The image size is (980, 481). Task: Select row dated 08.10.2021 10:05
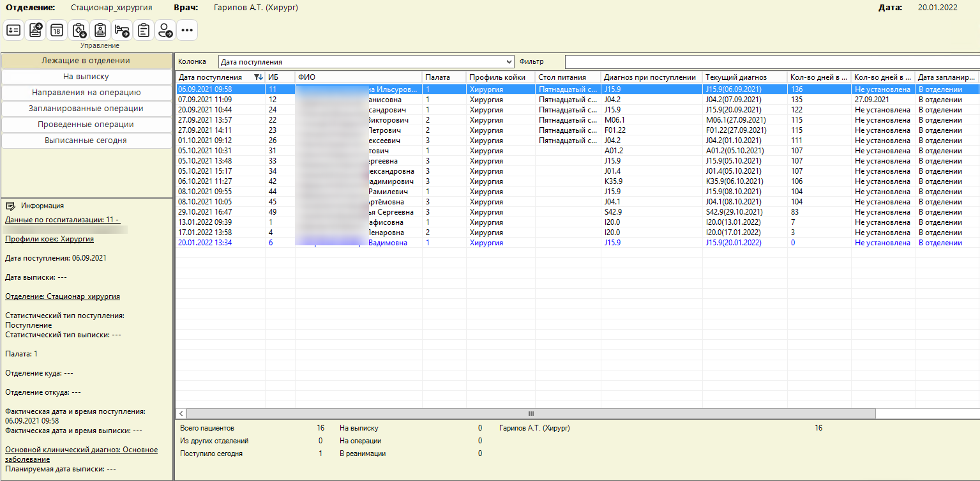coord(578,202)
